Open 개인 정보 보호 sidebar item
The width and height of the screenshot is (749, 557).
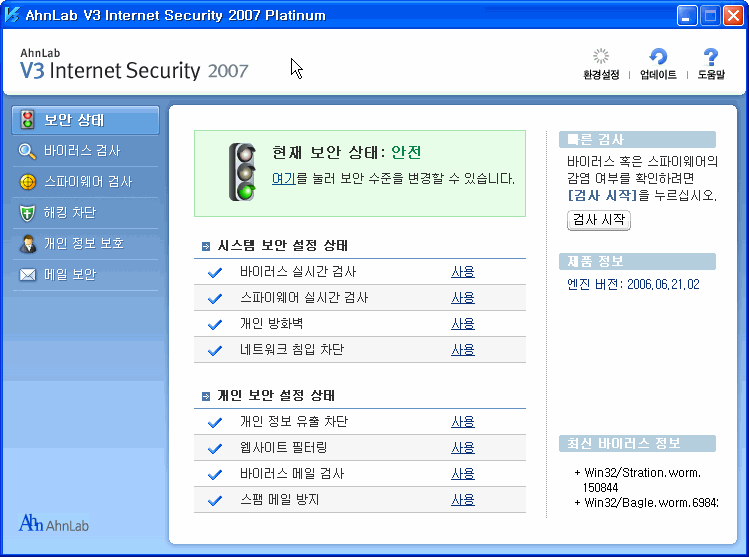(83, 243)
